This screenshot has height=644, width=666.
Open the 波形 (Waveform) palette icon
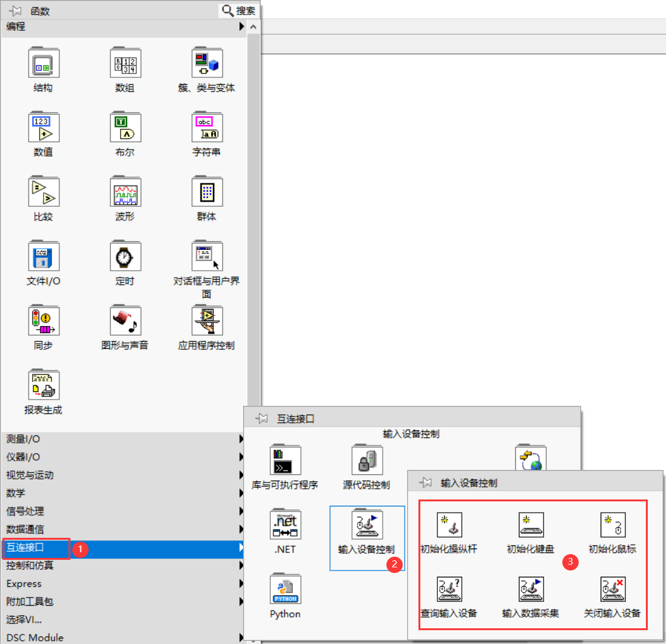125,191
